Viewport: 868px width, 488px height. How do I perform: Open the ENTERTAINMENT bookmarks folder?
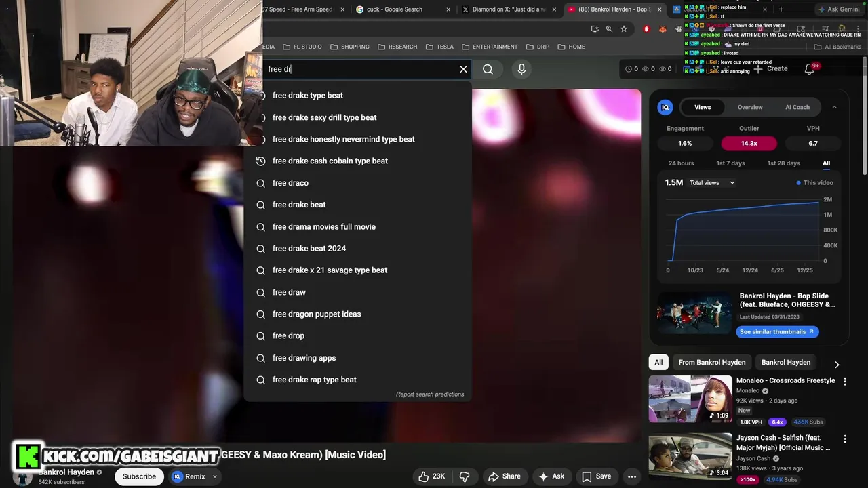pyautogui.click(x=490, y=47)
